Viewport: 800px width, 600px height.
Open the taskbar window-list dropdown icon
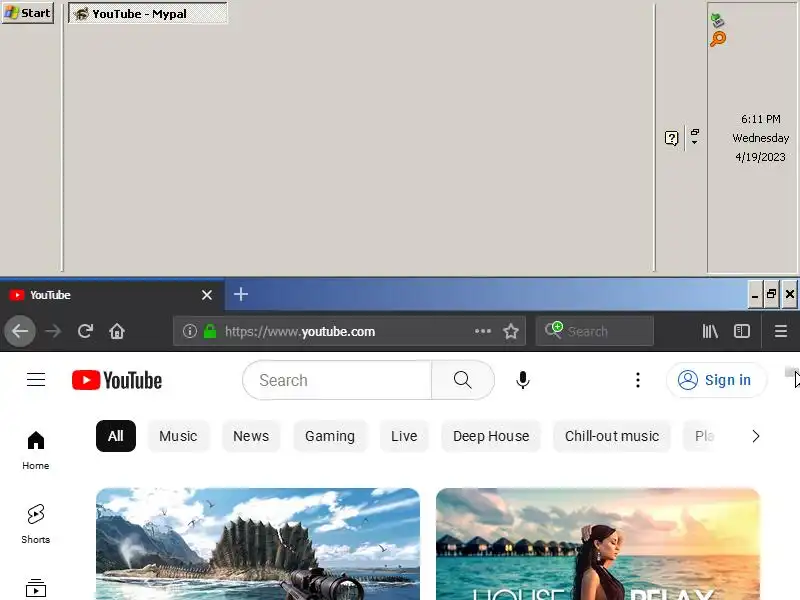click(694, 136)
